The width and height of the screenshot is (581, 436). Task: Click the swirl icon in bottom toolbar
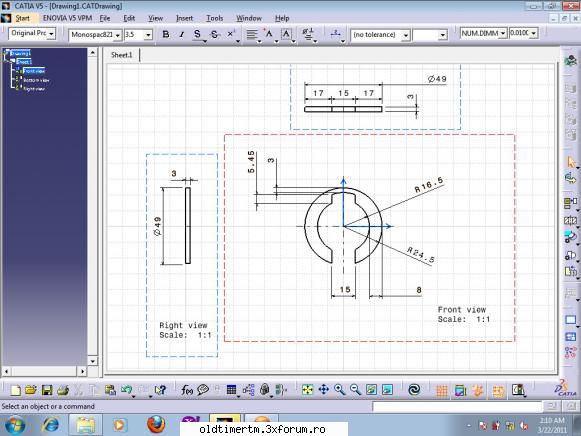[414, 390]
